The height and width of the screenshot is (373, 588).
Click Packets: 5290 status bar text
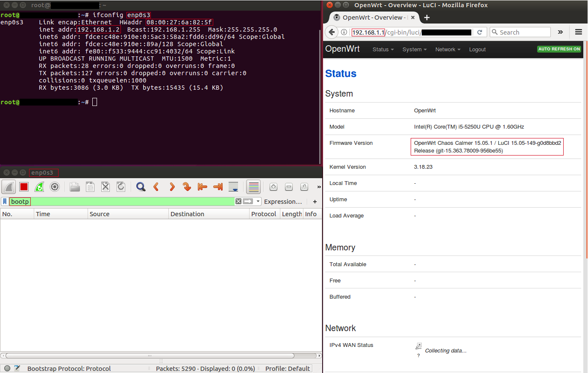point(205,369)
